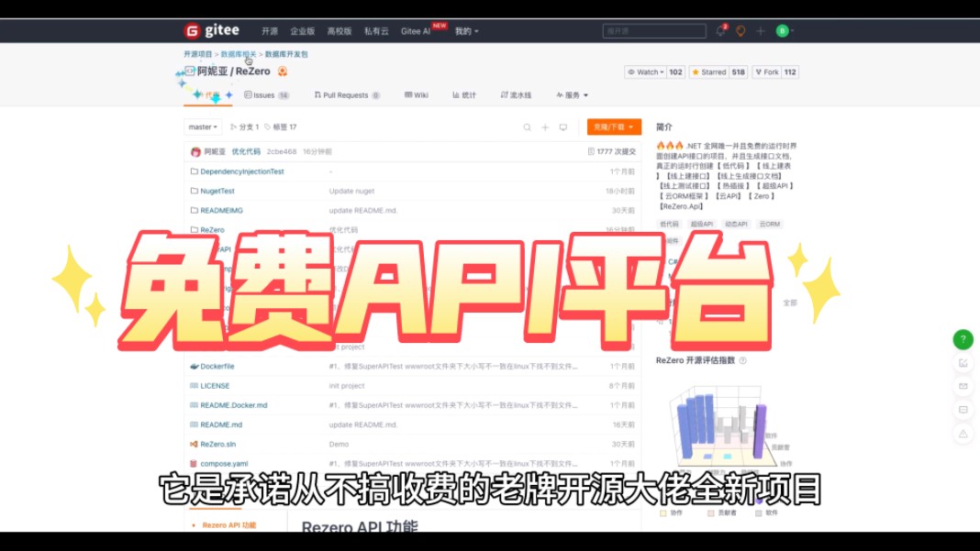980x551 pixels.
Task: Click the star count 518
Action: (738, 72)
